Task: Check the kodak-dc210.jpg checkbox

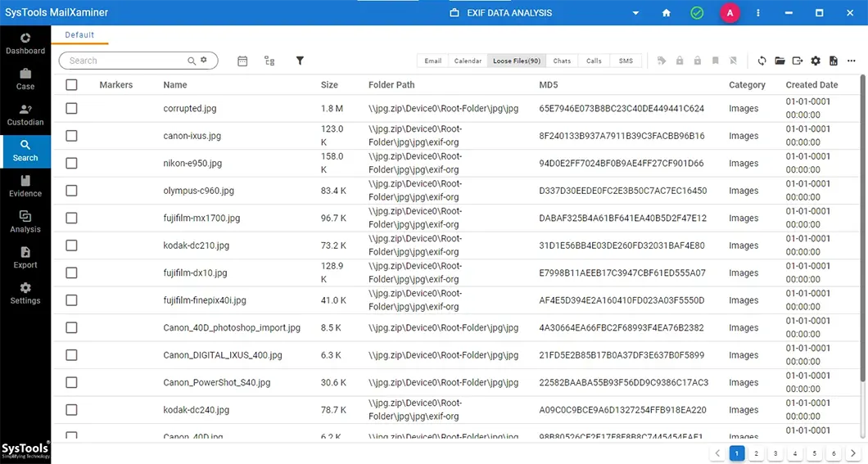Action: pos(71,245)
